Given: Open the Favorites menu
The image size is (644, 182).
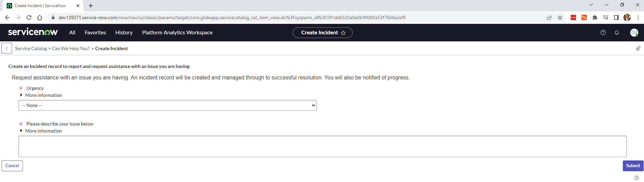Looking at the screenshot, I should click(95, 33).
